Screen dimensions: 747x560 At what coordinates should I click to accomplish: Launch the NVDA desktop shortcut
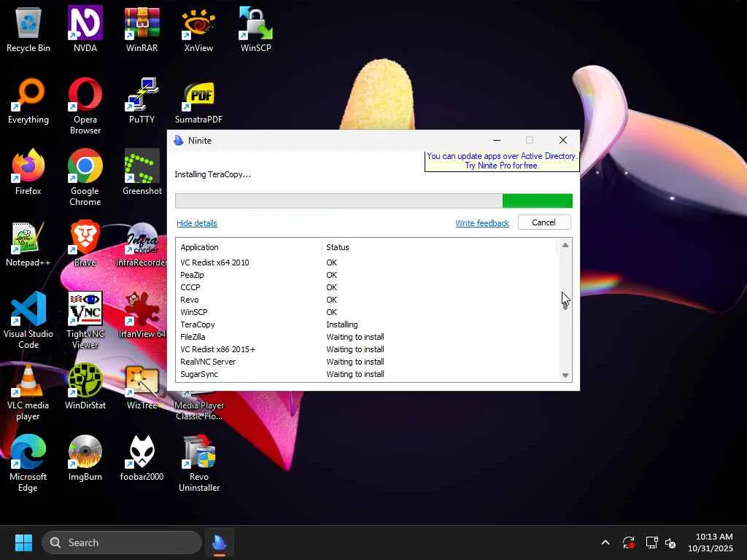pyautogui.click(x=85, y=29)
